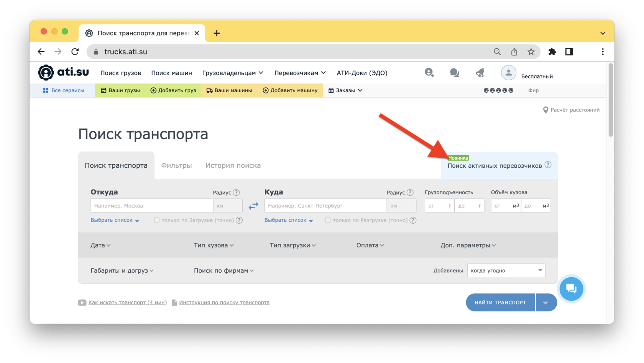This screenshot has height=363, width=644.
Task: Expand Габариты и догруз filter
Action: 122,270
